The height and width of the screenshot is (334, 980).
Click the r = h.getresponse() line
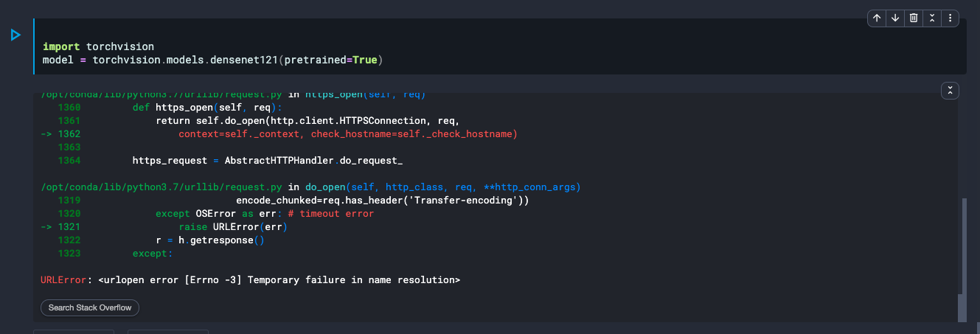pyautogui.click(x=209, y=240)
